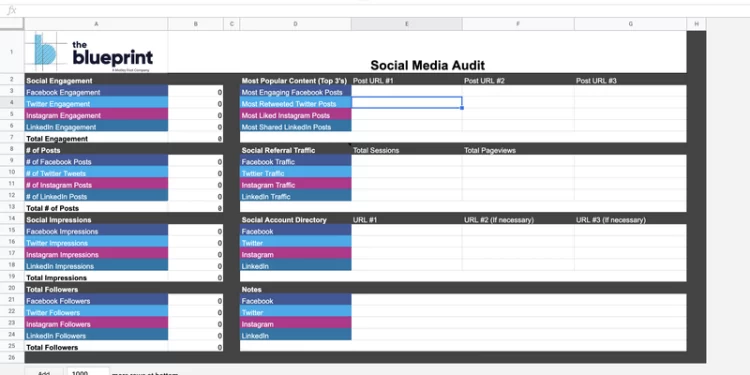Click the Post URL #2 header cell

point(518,81)
